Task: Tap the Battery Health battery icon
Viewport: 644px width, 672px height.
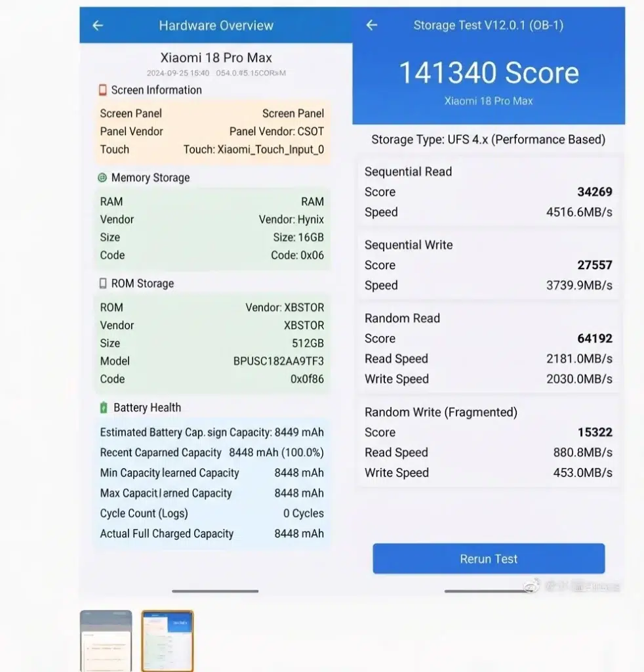Action: pos(104,408)
